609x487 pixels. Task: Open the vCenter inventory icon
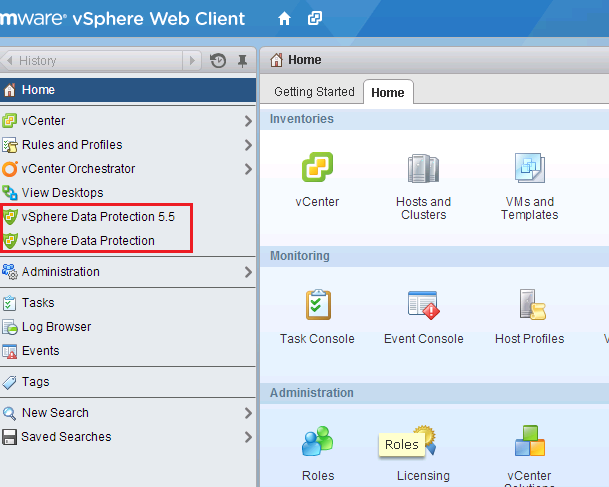tap(317, 167)
